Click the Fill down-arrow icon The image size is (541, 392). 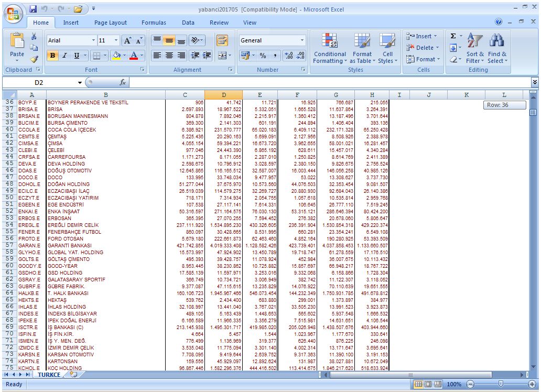click(453, 48)
